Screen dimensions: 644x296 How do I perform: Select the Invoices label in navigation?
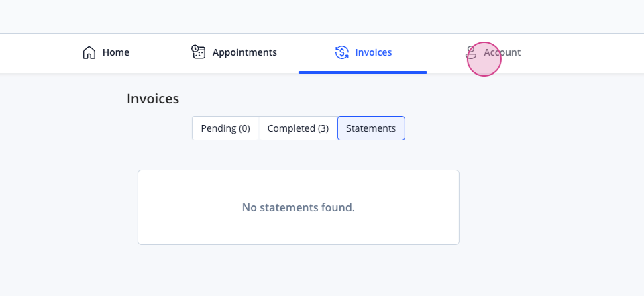tap(374, 52)
